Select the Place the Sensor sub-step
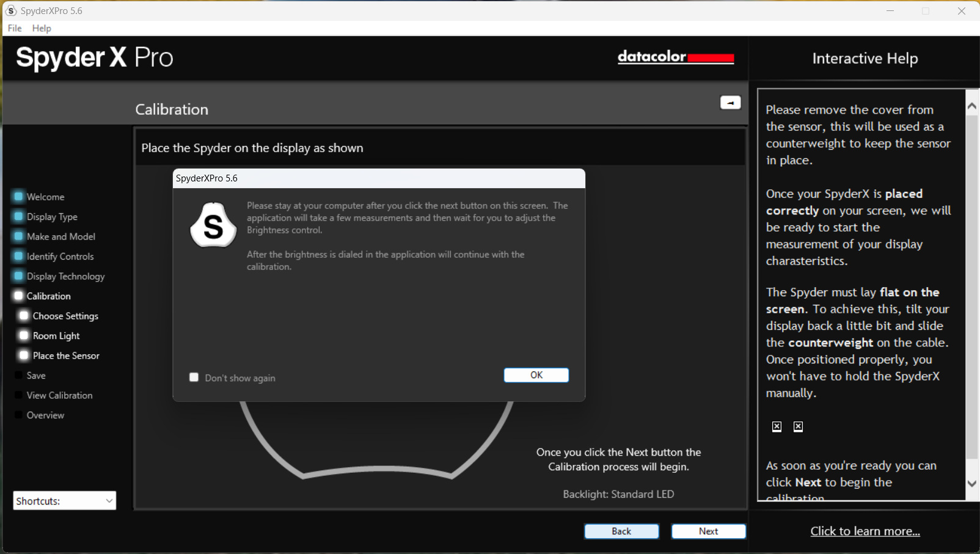980x554 pixels. pos(66,355)
